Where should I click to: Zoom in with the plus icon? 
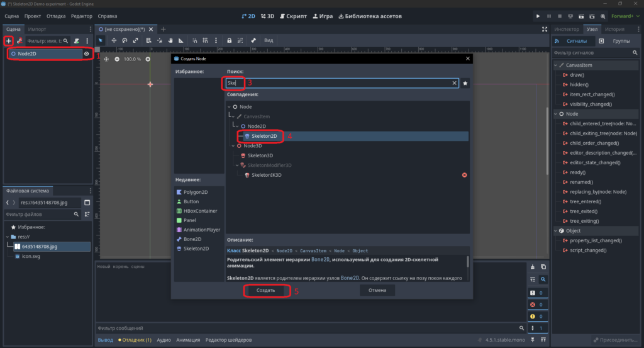(x=148, y=59)
